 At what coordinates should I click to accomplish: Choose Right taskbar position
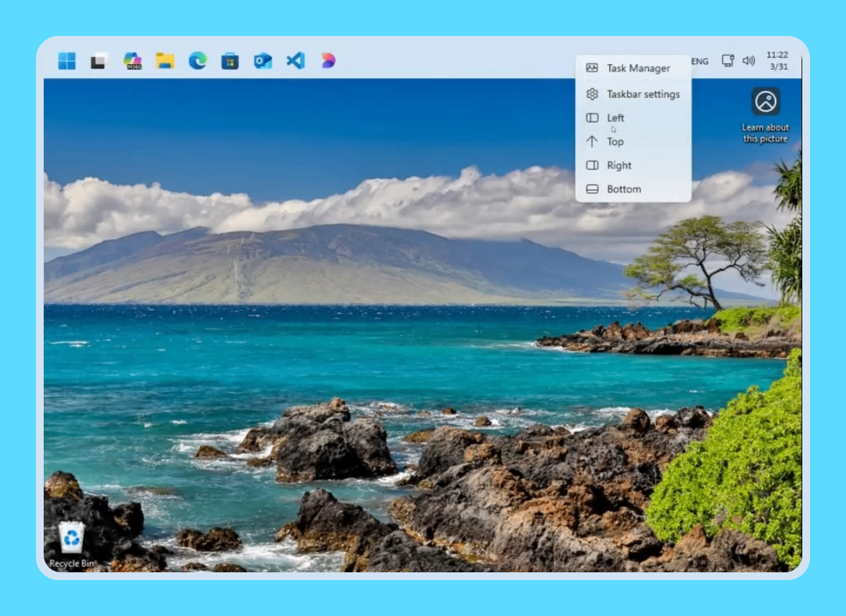pyautogui.click(x=633, y=166)
